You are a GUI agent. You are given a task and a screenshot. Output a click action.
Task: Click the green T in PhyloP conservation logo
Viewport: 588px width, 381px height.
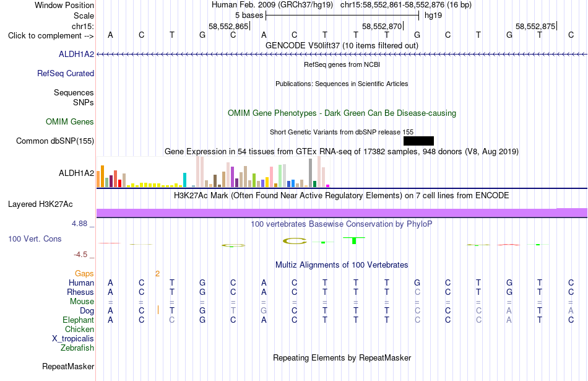[354, 240]
